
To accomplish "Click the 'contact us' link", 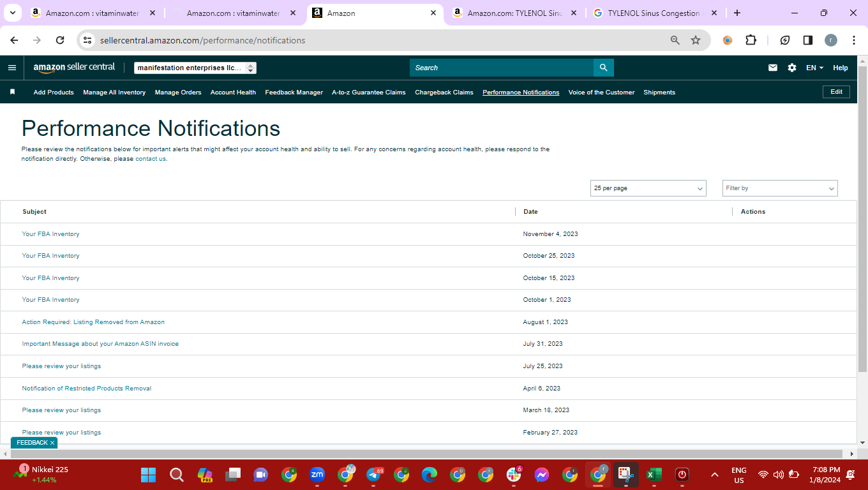I will pyautogui.click(x=151, y=159).
